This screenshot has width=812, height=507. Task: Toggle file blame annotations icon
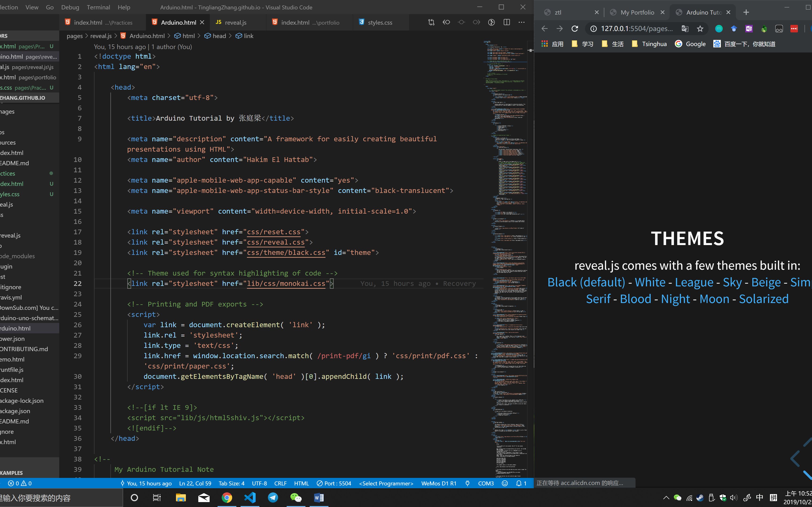(491, 22)
